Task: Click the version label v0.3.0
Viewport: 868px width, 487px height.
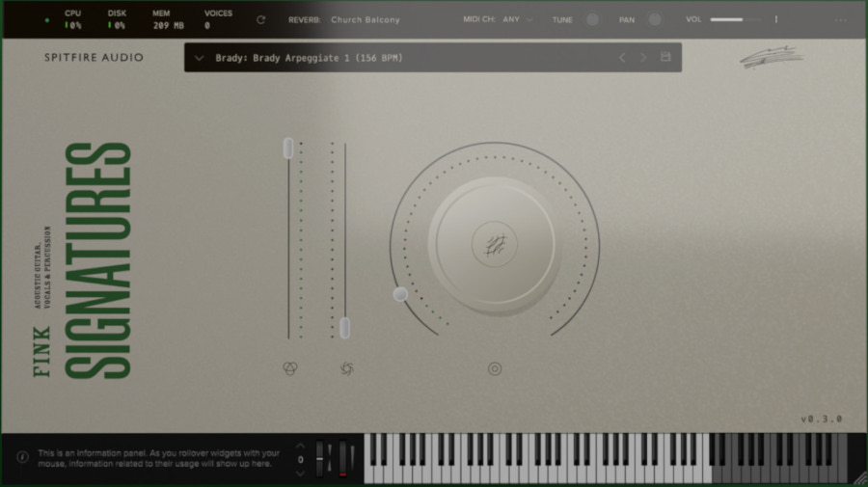Action: (x=822, y=419)
